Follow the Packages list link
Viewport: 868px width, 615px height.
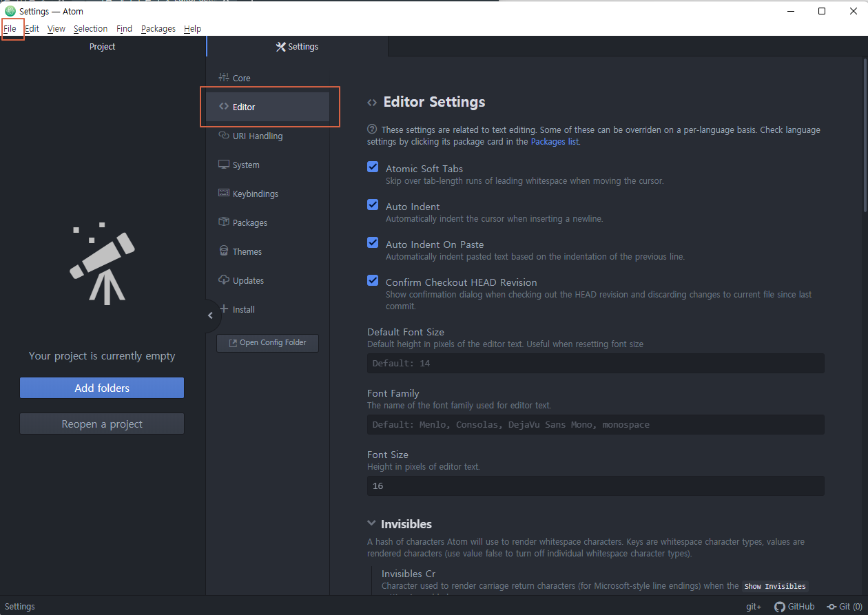[555, 141]
